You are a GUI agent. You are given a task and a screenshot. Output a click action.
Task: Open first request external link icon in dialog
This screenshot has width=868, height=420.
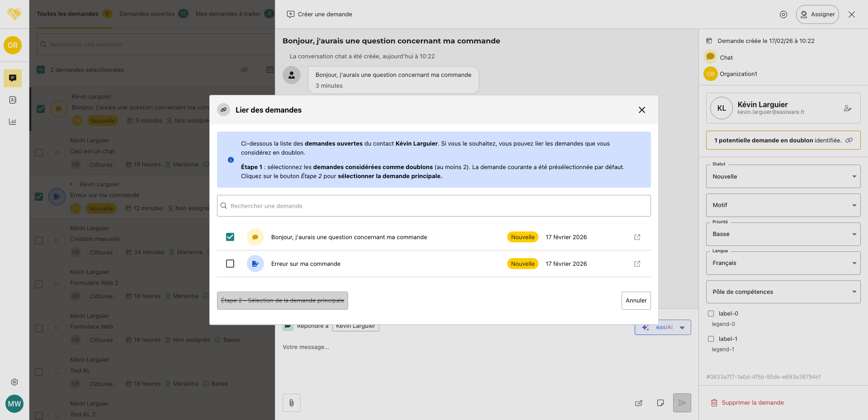tap(637, 237)
